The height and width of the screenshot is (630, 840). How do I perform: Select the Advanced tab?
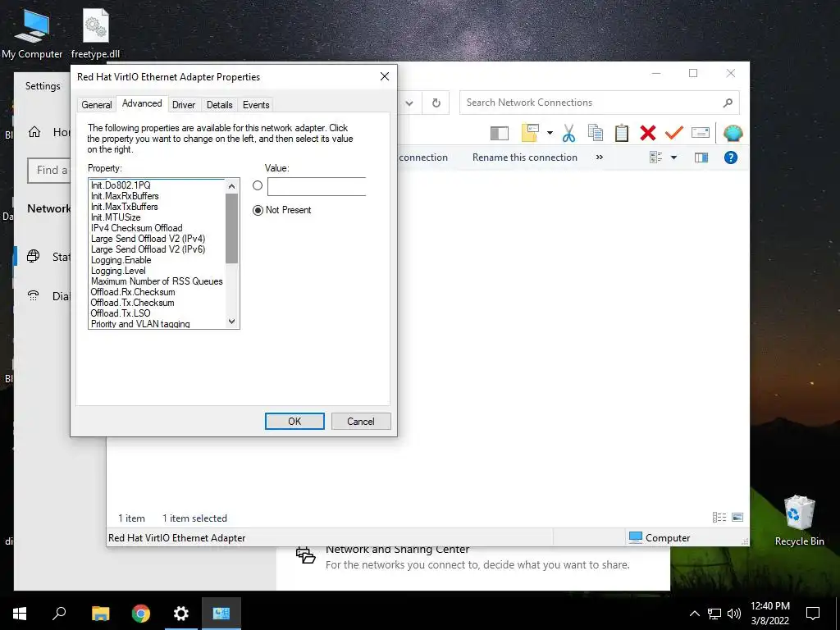(142, 103)
